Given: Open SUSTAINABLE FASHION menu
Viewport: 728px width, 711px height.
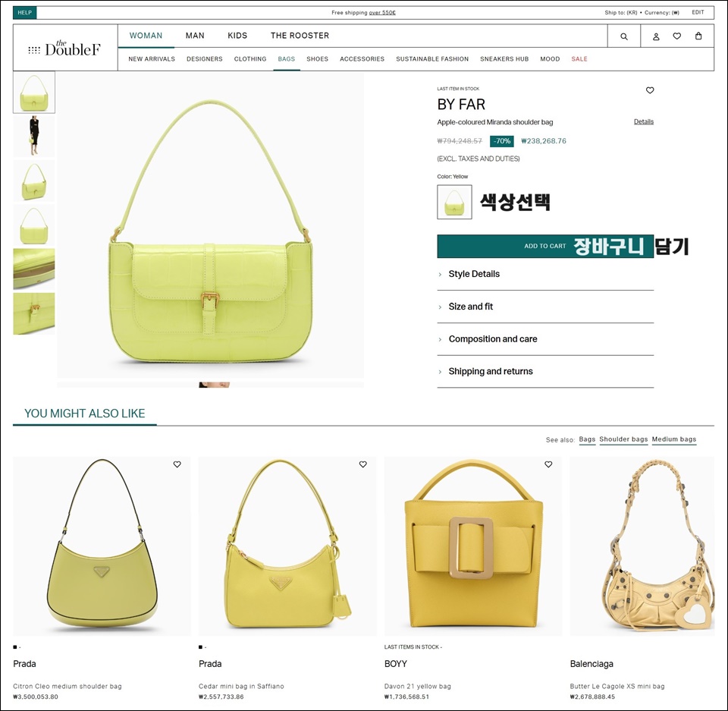Looking at the screenshot, I should (x=432, y=59).
